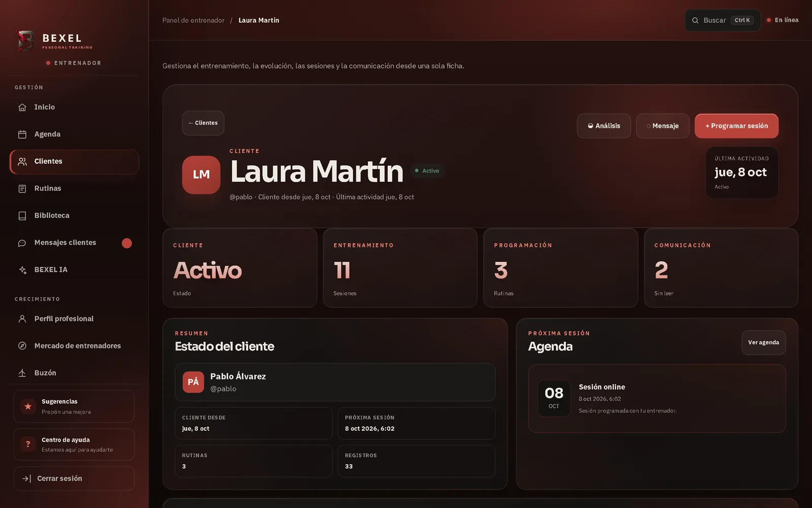Click the Análisis button
Screen dimensions: 812x508
[604, 126]
